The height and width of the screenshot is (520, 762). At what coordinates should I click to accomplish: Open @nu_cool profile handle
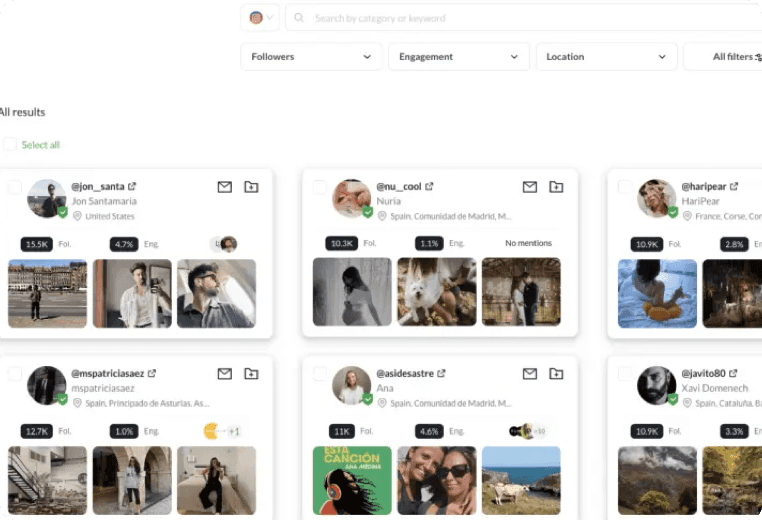pyautogui.click(x=399, y=187)
